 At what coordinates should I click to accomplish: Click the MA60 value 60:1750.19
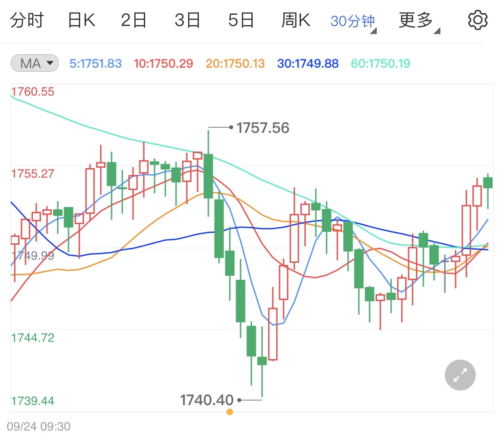pyautogui.click(x=380, y=63)
